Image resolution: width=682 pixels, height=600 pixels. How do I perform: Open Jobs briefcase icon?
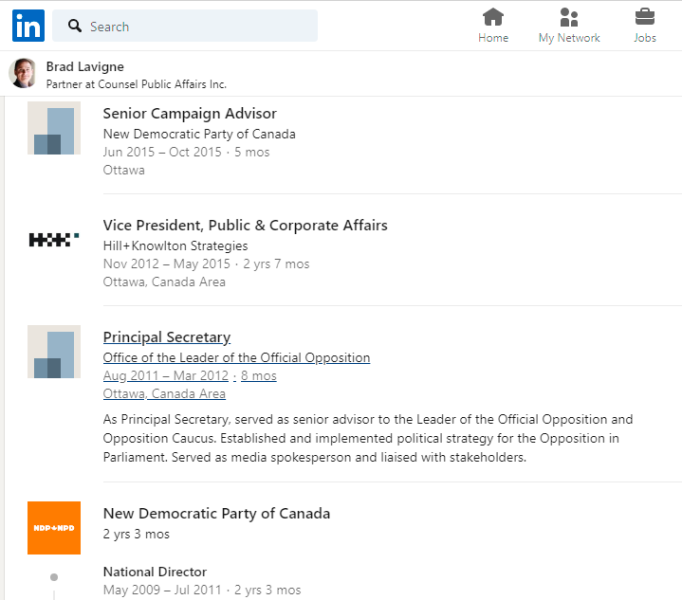[x=645, y=17]
